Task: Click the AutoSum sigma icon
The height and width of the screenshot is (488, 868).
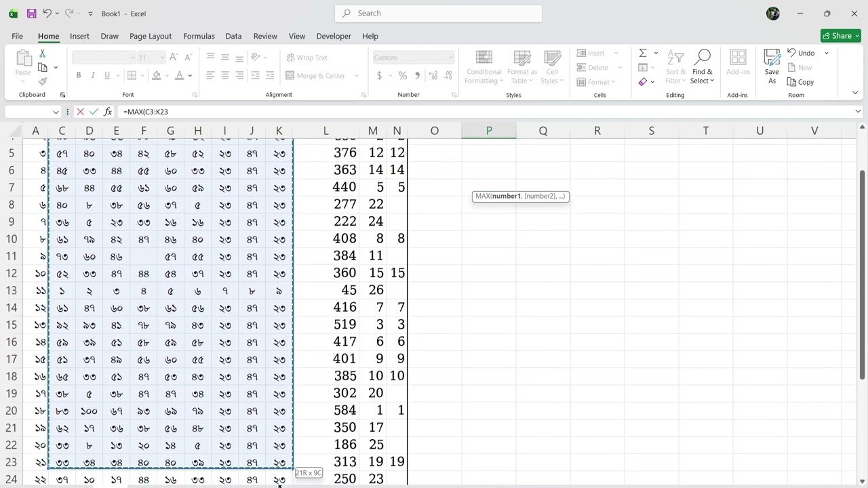Action: tap(643, 53)
